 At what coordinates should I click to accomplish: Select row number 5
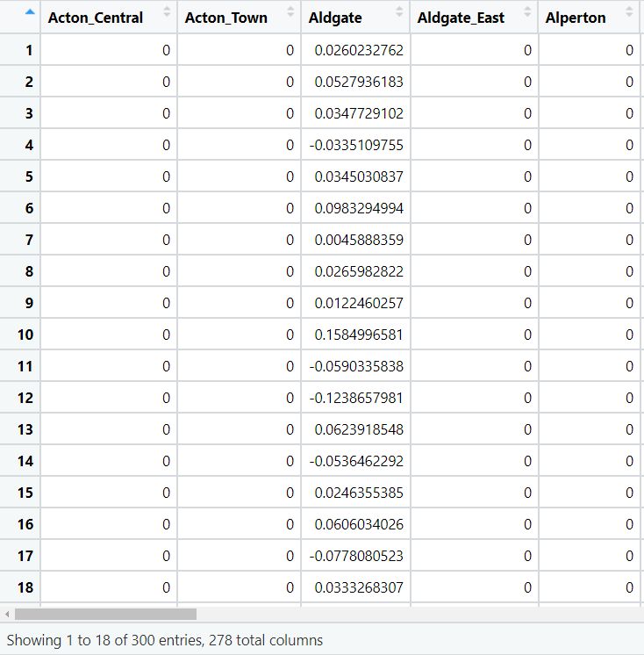[x=29, y=176]
